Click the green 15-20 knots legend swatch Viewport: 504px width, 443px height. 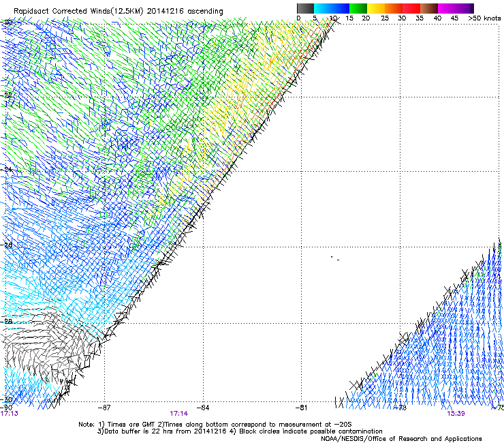click(x=358, y=8)
